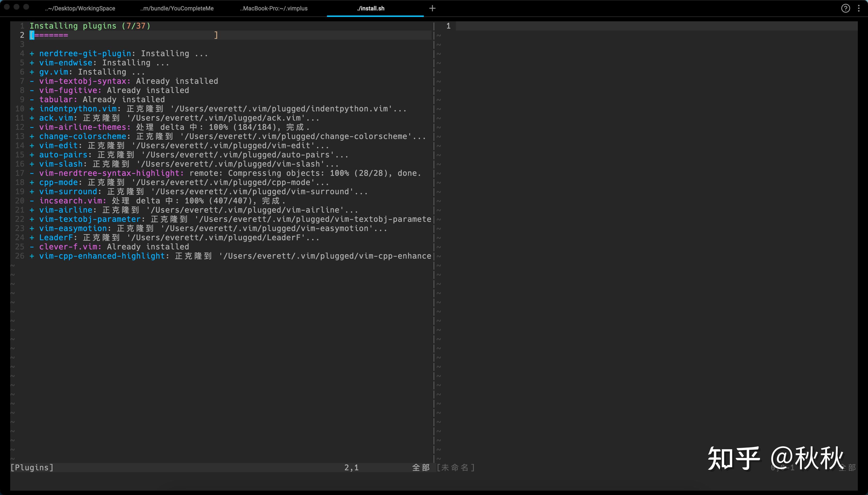Viewport: 868px width, 495px height.
Task: Open the help question mark icon
Action: [845, 8]
